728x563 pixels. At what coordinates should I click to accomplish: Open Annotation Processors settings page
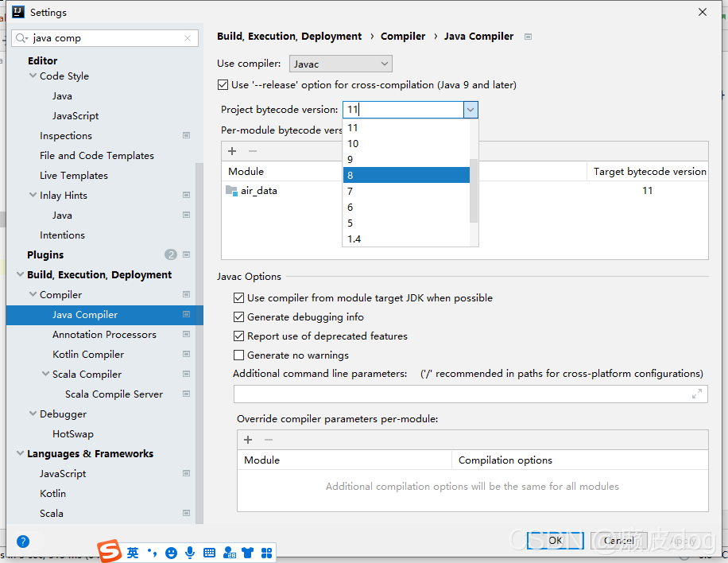point(104,335)
